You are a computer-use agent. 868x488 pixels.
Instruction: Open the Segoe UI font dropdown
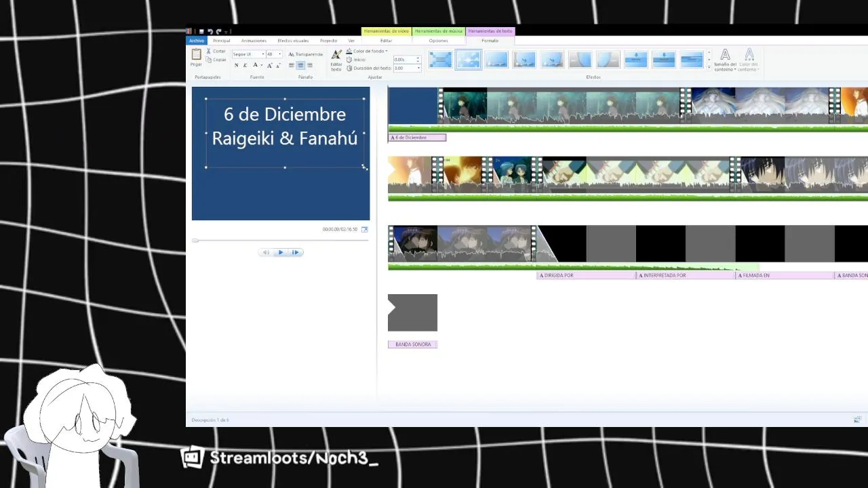click(262, 54)
